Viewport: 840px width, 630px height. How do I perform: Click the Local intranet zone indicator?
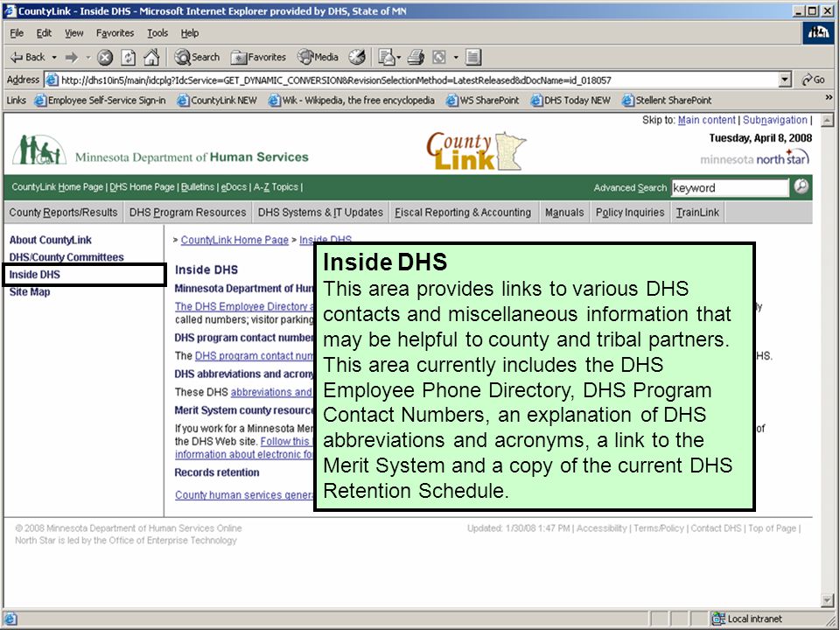click(746, 619)
